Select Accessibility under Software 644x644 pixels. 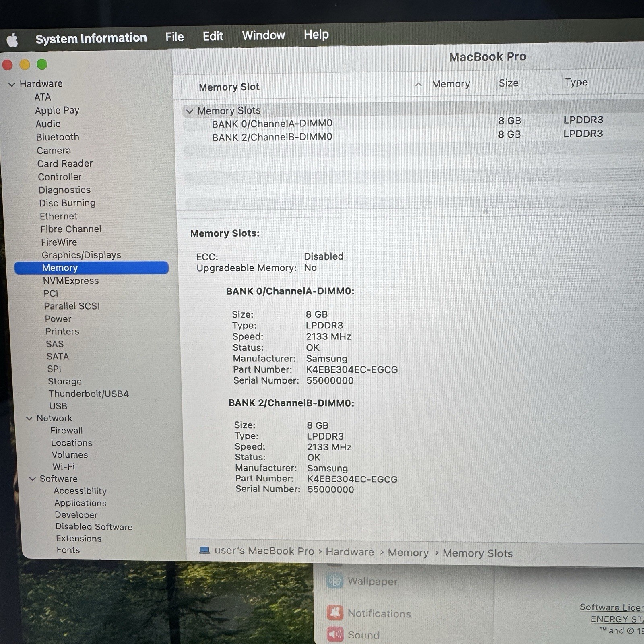(x=80, y=491)
